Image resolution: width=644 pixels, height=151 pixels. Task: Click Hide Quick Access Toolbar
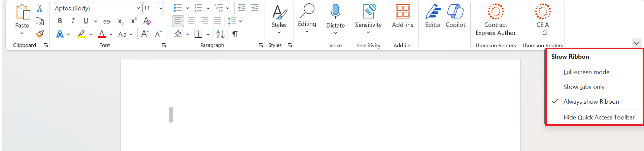point(599,117)
